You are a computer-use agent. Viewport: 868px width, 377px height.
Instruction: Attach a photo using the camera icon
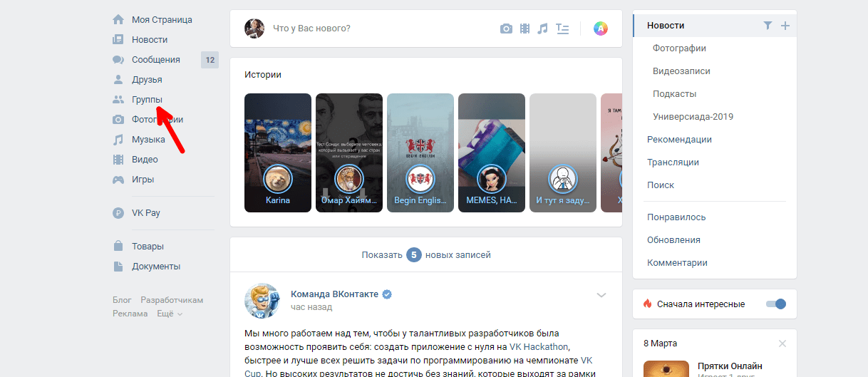[x=506, y=29]
